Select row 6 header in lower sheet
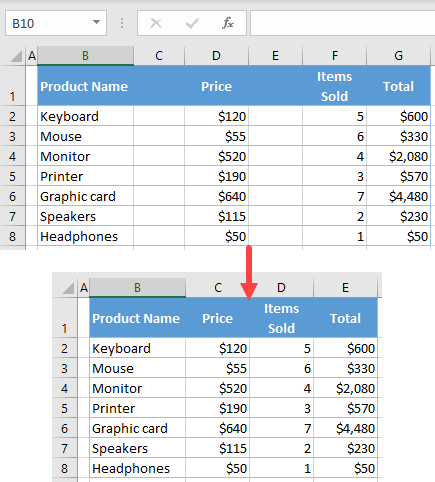435x482 pixels. [65, 428]
